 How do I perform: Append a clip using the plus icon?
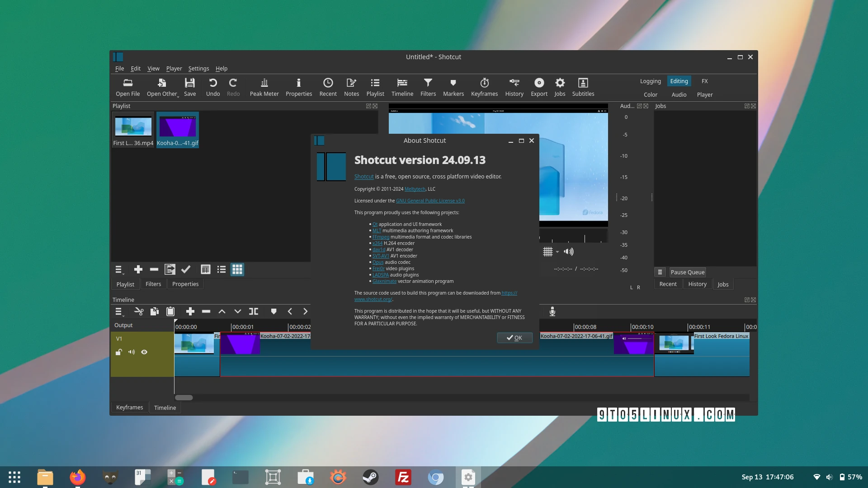(190, 311)
